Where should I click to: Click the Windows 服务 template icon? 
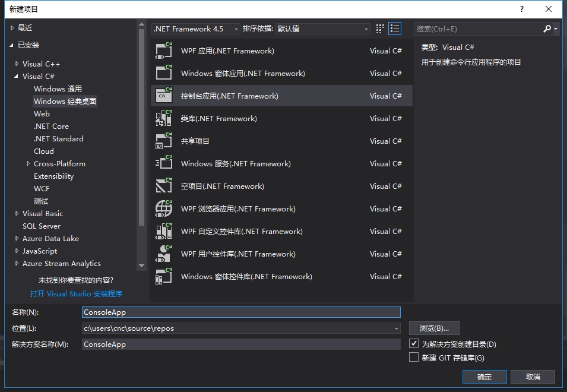pyautogui.click(x=164, y=163)
